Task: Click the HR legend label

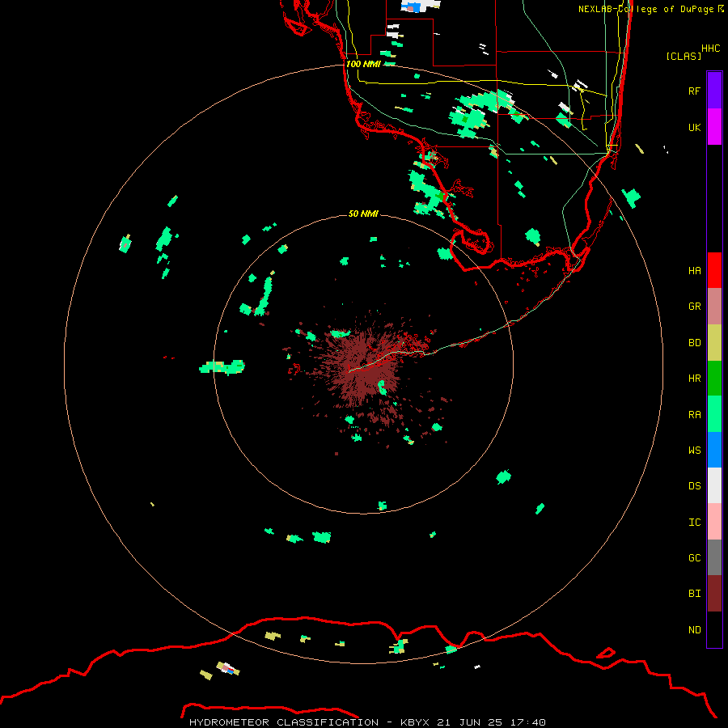Action: coord(694,379)
